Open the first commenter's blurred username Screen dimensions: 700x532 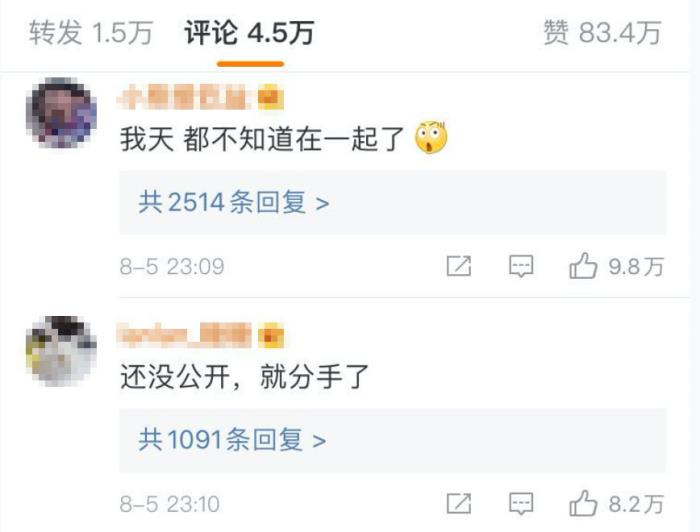[x=183, y=97]
